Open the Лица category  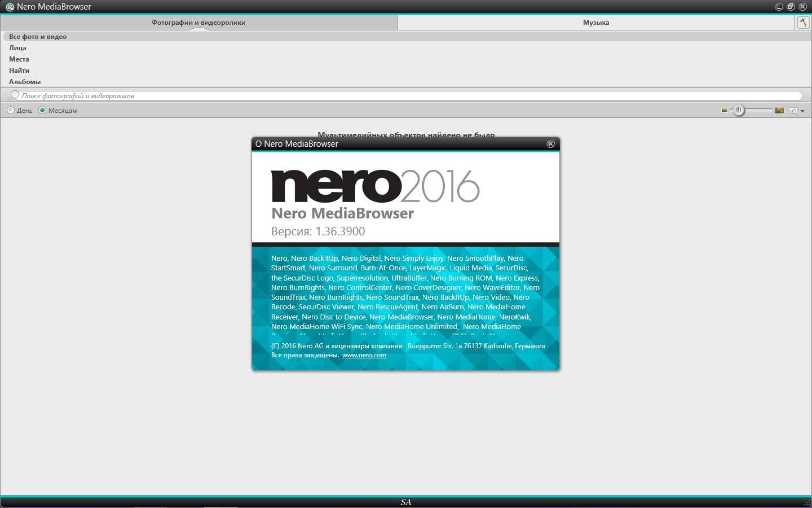coord(17,48)
